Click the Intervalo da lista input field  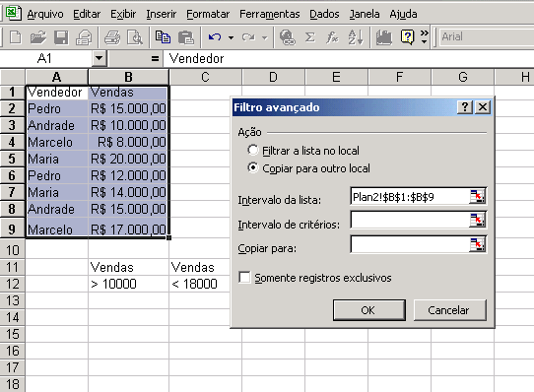pos(410,197)
